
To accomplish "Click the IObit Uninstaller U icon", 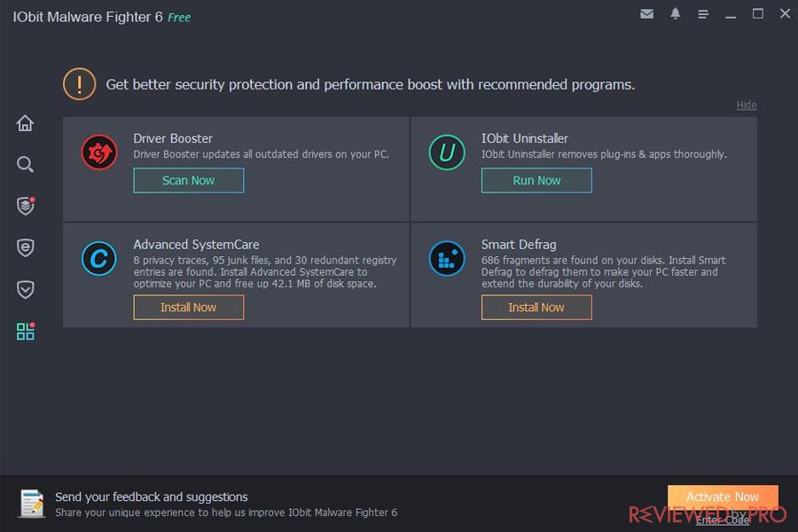I will tap(447, 153).
